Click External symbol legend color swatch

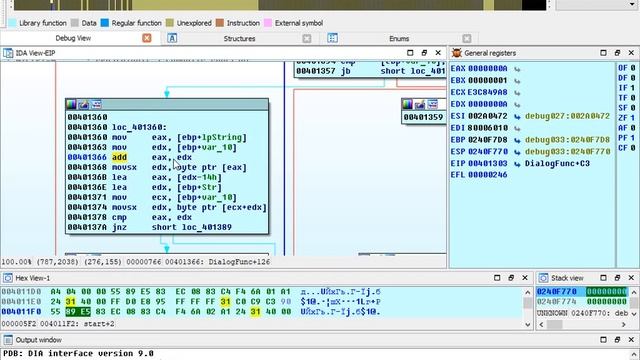[x=268, y=23]
